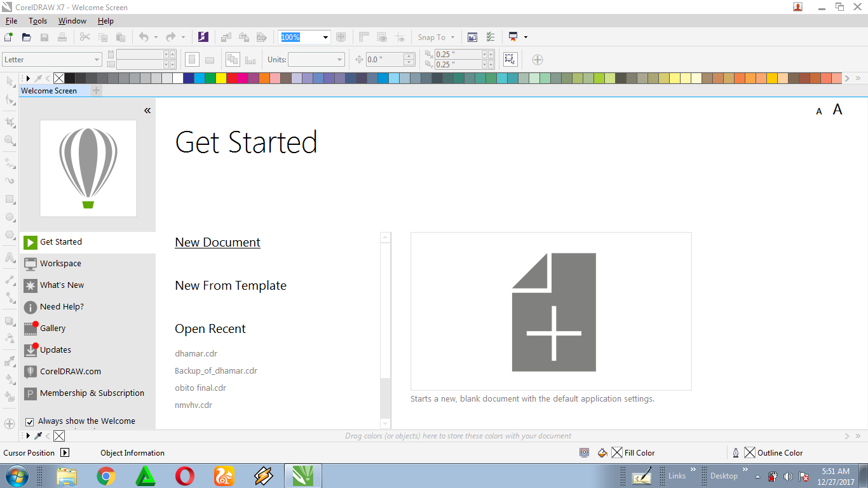Expand the color palette flyout arrow at top
This screenshot has height=488, width=868.
(x=28, y=78)
